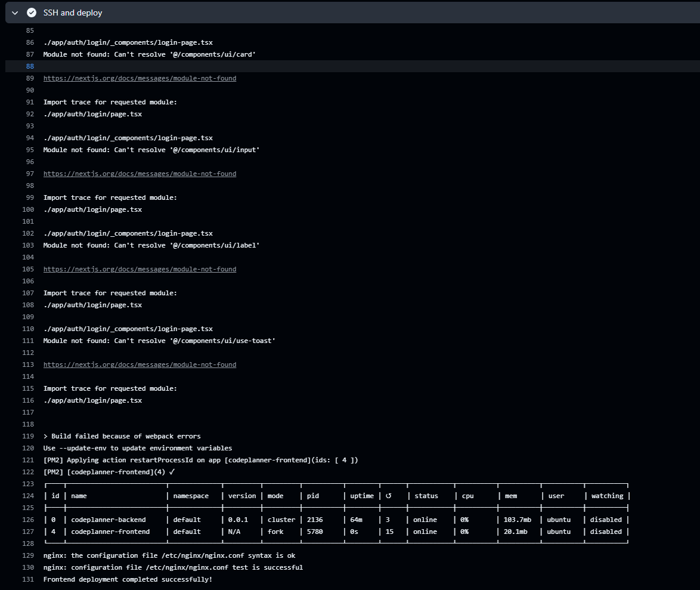This screenshot has width=700, height=590.
Task: Collapse the SSH and deploy step chevron
Action: pyautogui.click(x=15, y=13)
